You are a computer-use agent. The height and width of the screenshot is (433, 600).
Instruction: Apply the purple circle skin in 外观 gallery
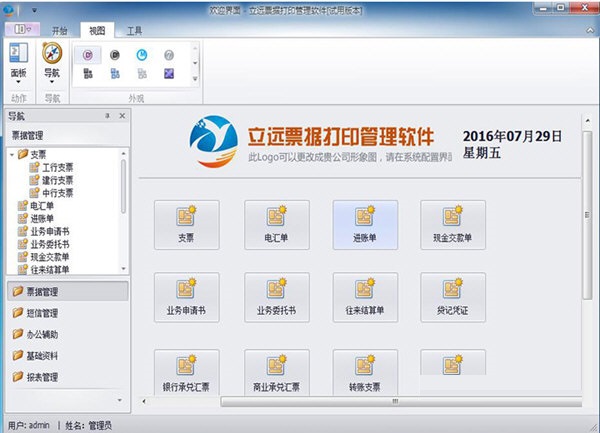coord(88,55)
